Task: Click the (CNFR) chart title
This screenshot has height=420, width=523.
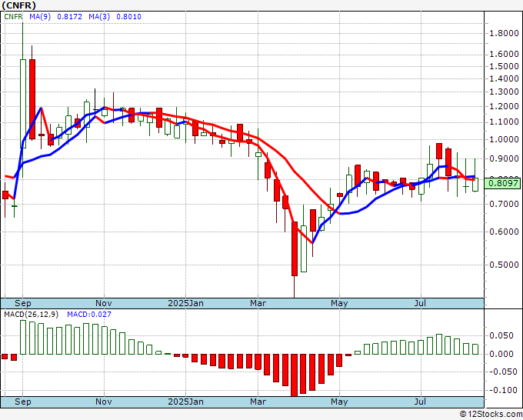Action: pos(18,5)
